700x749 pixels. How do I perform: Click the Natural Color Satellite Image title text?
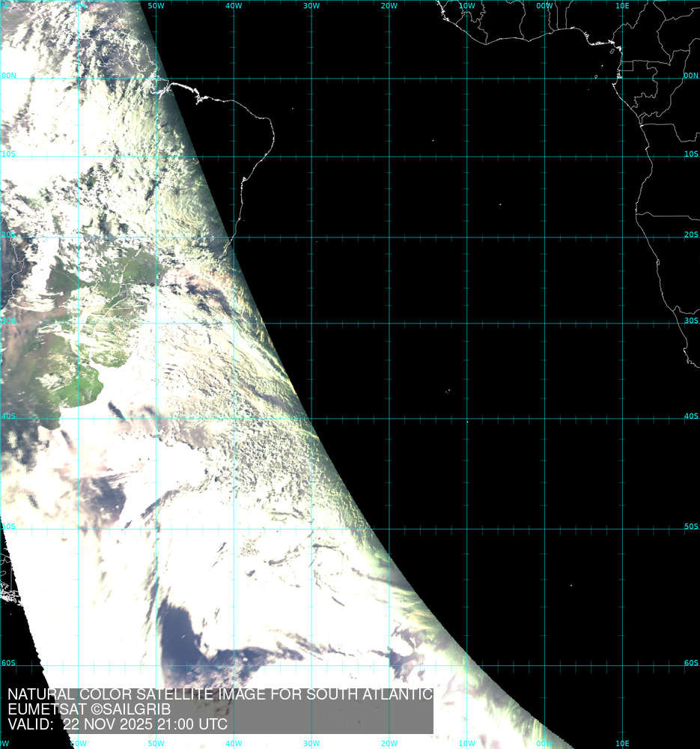(219, 694)
